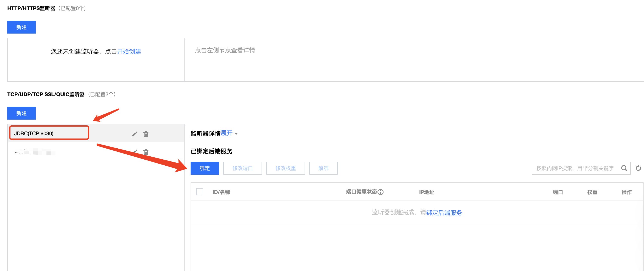Delete the second listener via trash icon
This screenshot has width=644, height=271.
(x=146, y=152)
